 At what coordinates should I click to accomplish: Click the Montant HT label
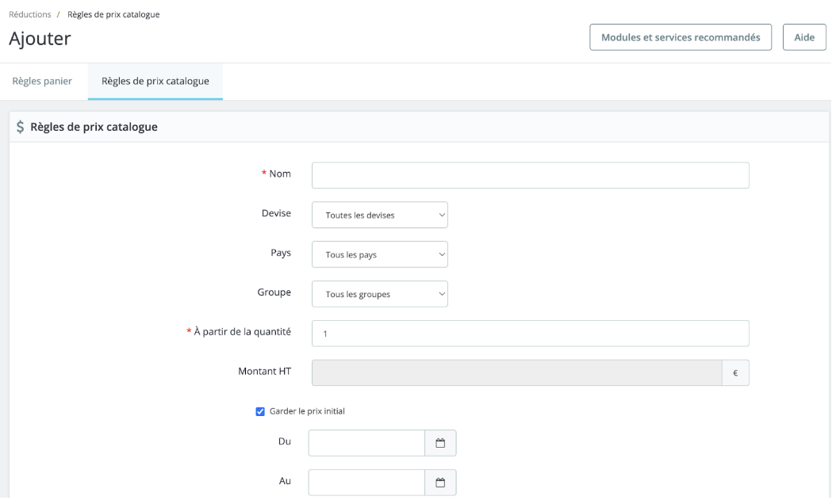[x=264, y=372]
